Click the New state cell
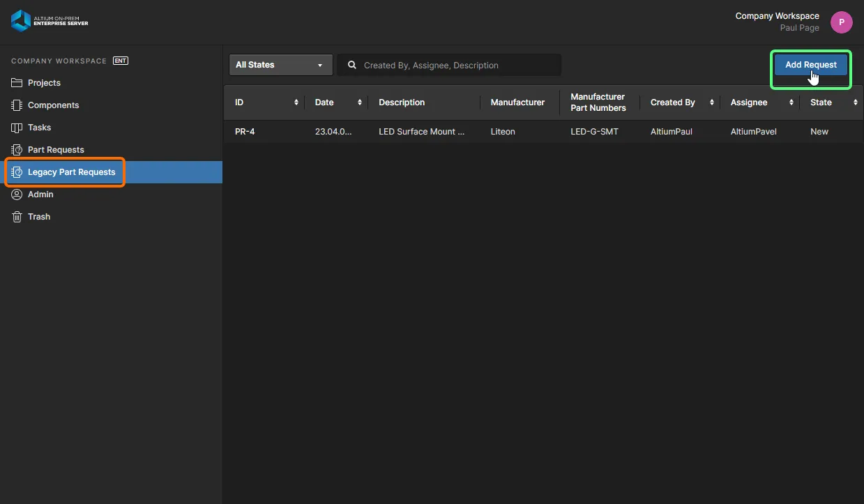This screenshot has height=504, width=864. coord(819,132)
